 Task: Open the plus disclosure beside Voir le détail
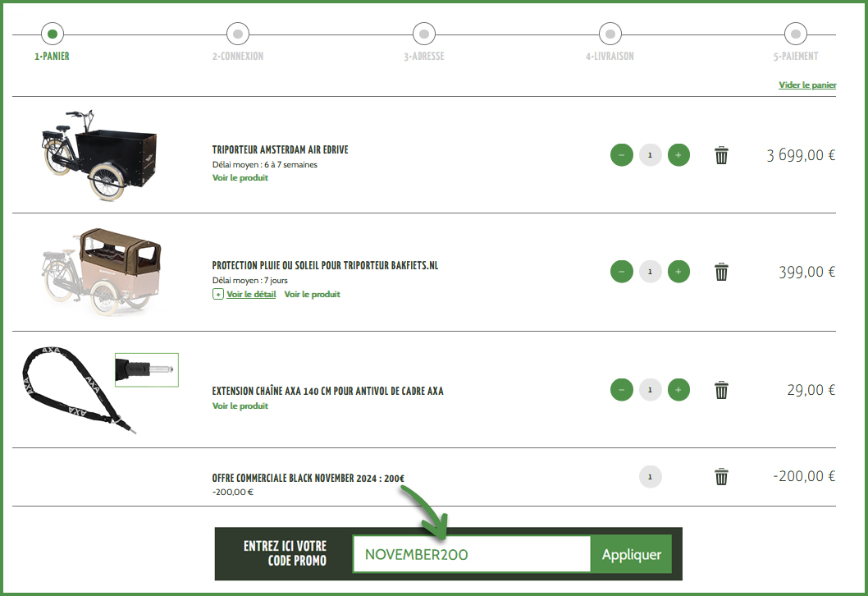pyautogui.click(x=217, y=294)
